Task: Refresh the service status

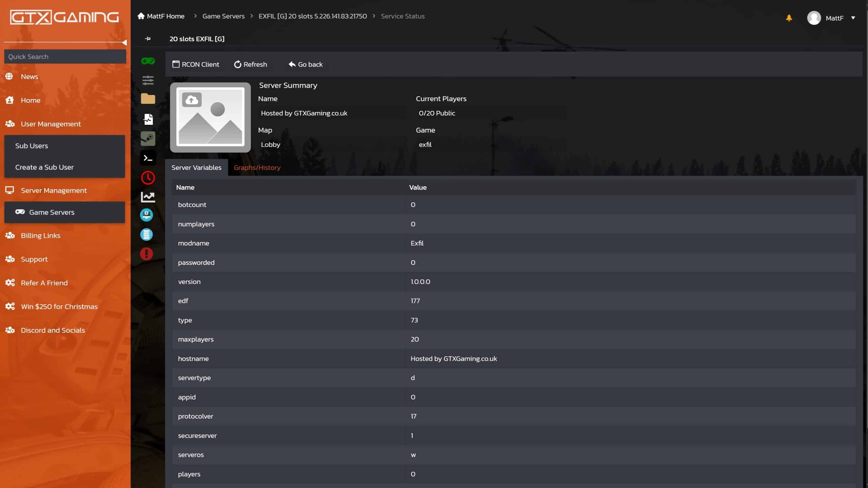Action: [x=251, y=64]
